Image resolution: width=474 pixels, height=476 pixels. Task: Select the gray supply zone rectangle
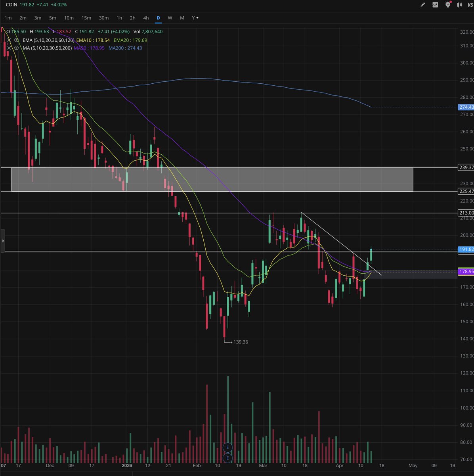(x=212, y=179)
